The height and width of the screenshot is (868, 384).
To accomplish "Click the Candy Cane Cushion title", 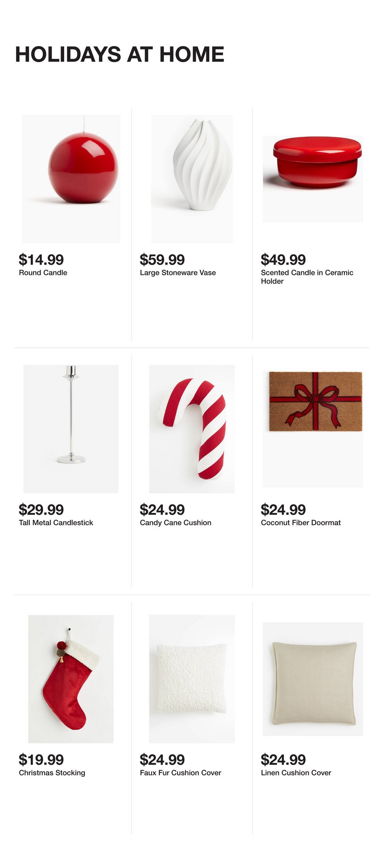I will pyautogui.click(x=175, y=523).
